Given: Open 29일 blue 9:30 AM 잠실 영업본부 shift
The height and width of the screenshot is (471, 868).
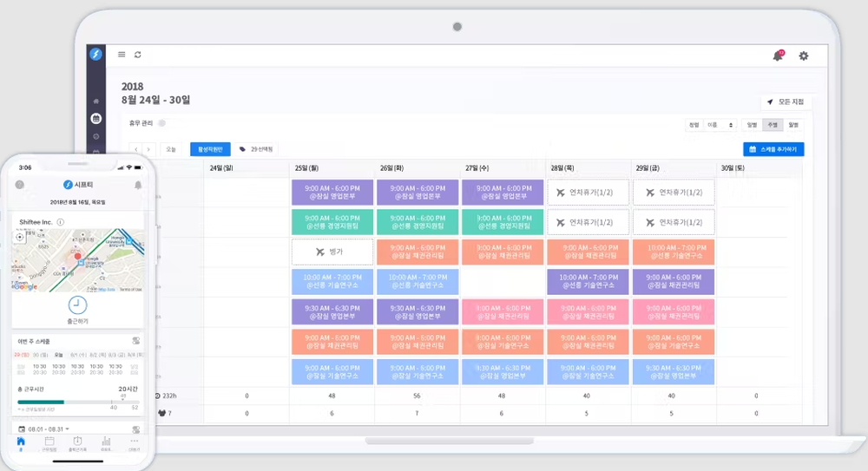Looking at the screenshot, I should tap(674, 371).
